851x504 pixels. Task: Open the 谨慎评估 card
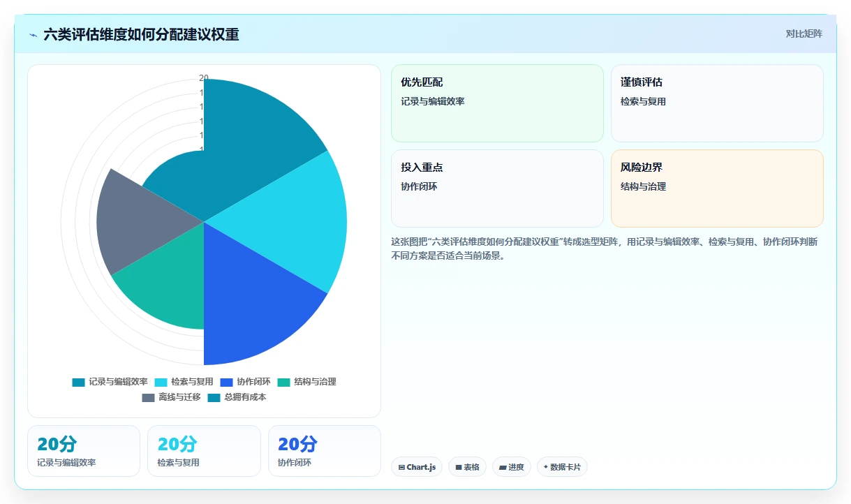click(x=717, y=103)
